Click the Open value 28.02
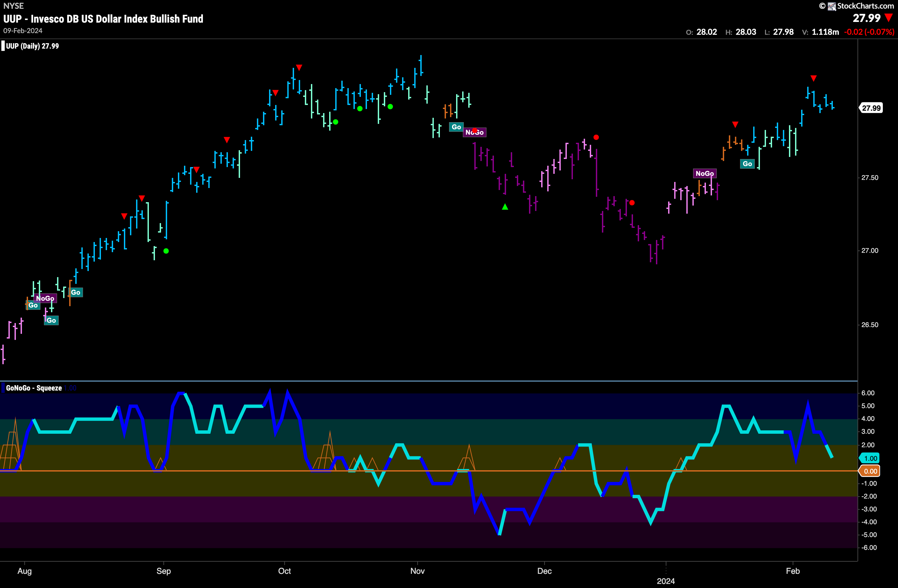Viewport: 898px width, 588px height. coord(707,32)
